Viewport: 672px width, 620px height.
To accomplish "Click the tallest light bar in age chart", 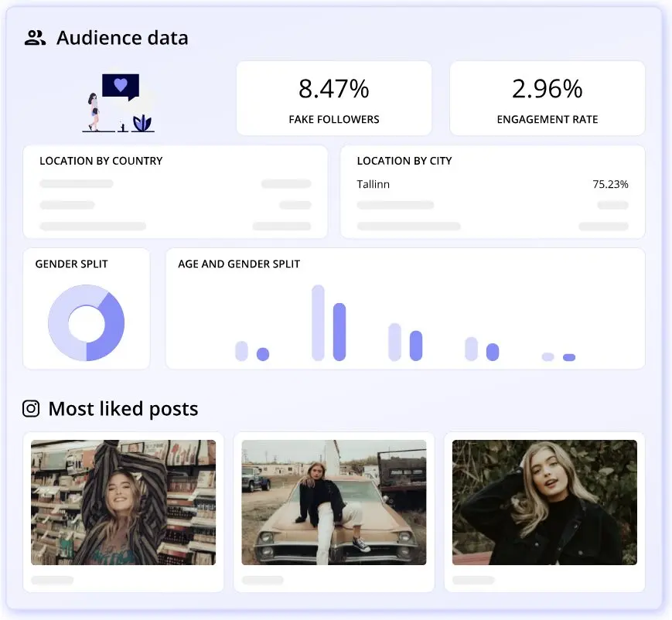I will [x=318, y=322].
